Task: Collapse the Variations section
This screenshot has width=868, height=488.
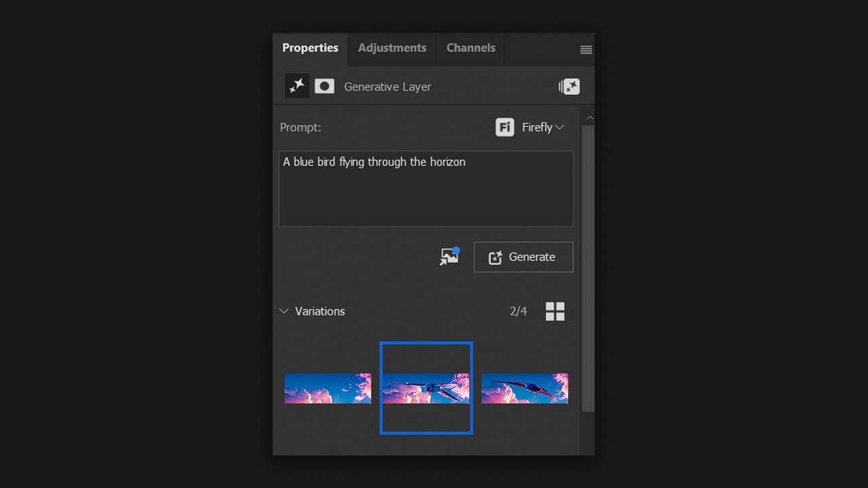Action: click(284, 311)
